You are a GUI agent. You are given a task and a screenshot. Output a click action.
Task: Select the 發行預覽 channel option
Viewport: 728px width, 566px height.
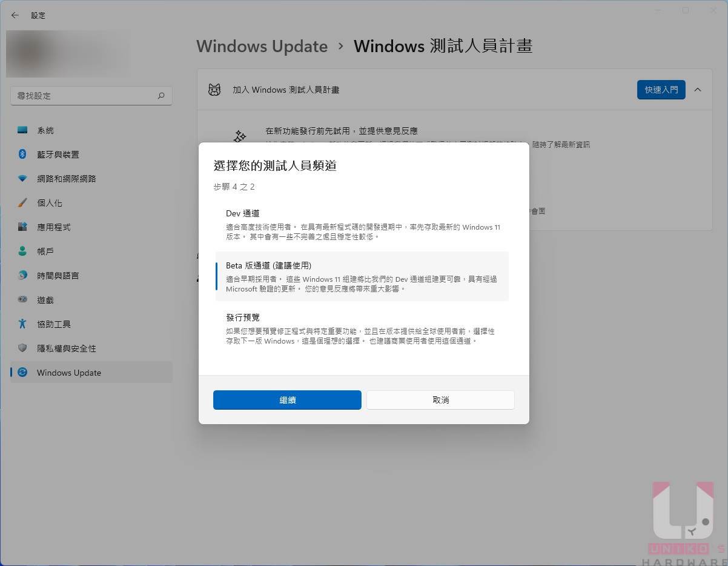click(362, 329)
